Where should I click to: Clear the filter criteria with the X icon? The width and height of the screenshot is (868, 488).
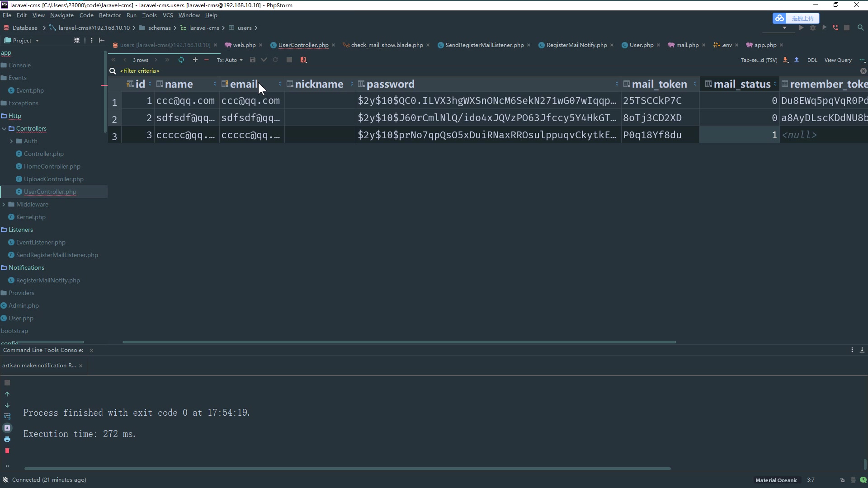coord(863,71)
